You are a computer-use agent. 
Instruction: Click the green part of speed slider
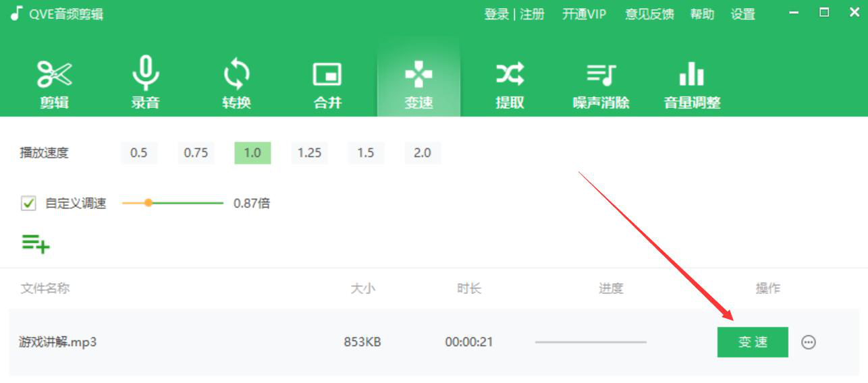tap(188, 202)
